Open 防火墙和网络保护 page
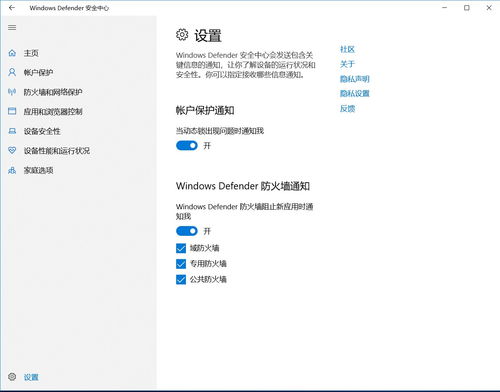Image resolution: width=500 pixels, height=392 pixels. pos(53,92)
